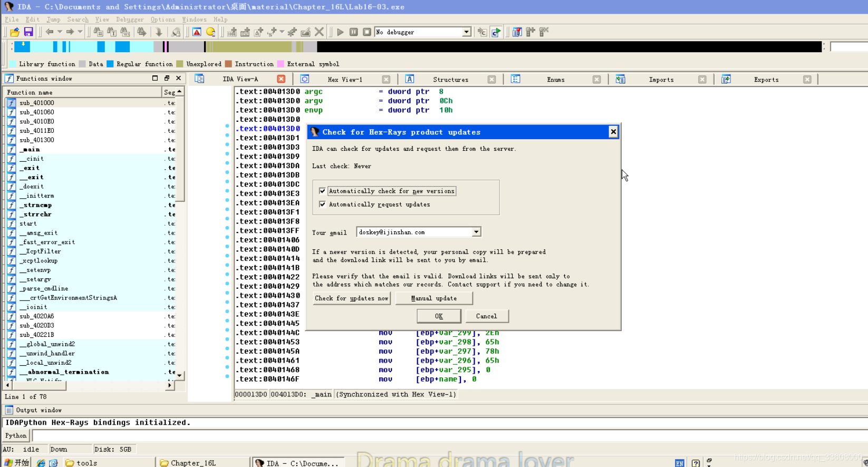
Task: Open the Windows Start button
Action: coord(16,463)
